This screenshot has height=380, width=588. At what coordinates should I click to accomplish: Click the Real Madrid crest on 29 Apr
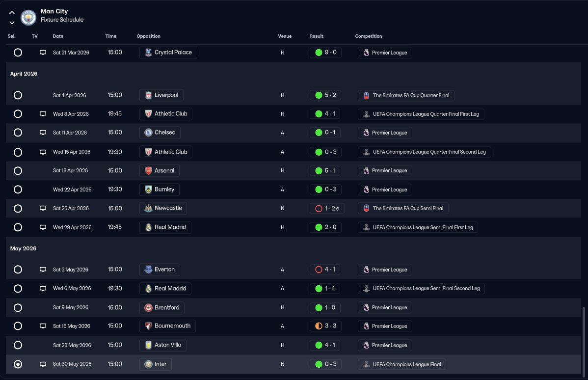[148, 228]
